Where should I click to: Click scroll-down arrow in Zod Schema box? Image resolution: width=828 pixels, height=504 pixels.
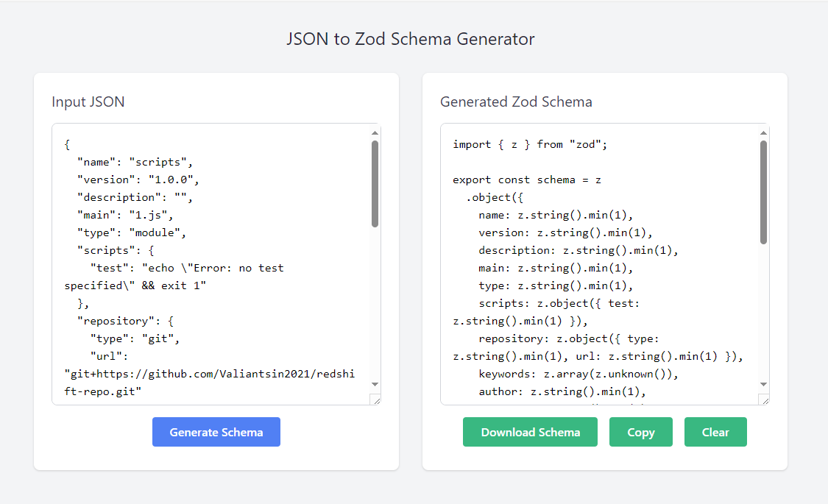[x=763, y=384]
